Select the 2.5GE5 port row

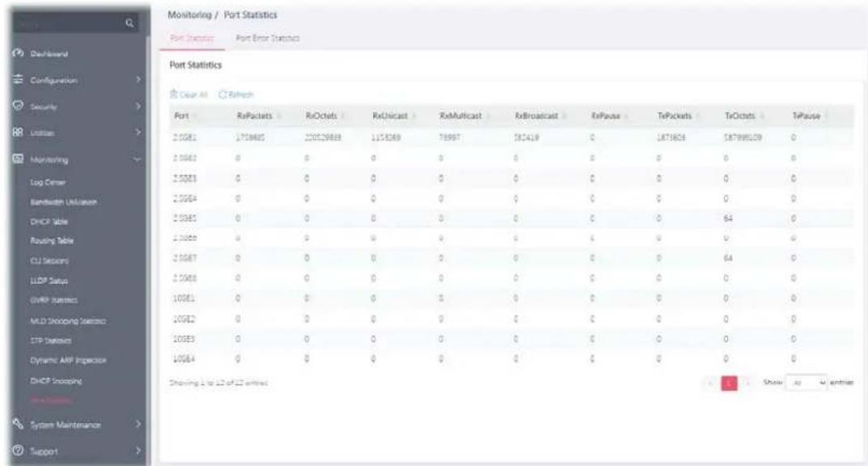pos(511,218)
